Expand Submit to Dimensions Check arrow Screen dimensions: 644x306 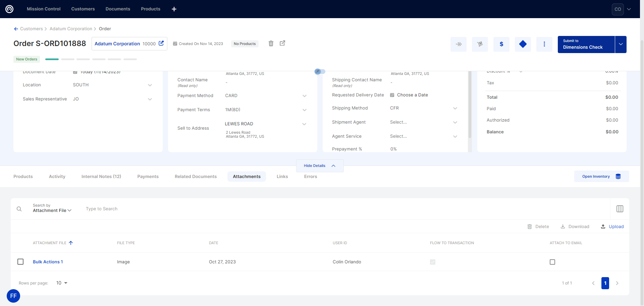621,44
